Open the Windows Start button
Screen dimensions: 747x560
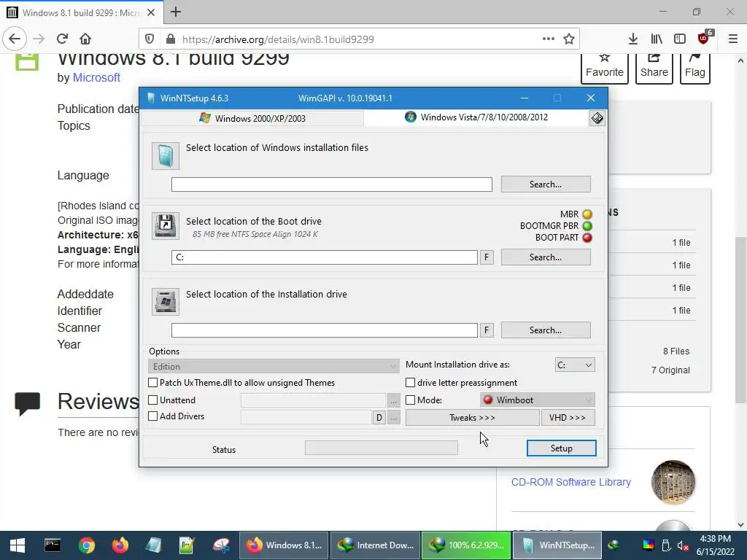coord(18,545)
